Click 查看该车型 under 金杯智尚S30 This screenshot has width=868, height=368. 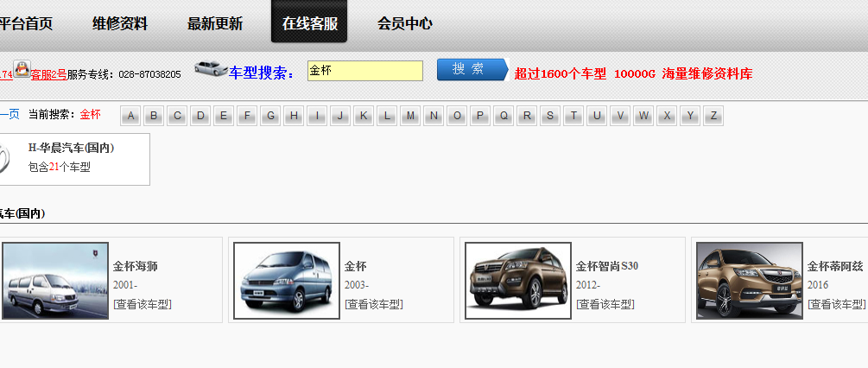(605, 304)
